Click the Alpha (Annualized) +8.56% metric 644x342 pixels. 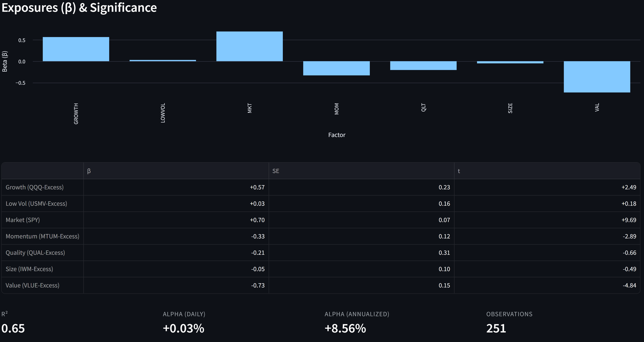point(345,328)
